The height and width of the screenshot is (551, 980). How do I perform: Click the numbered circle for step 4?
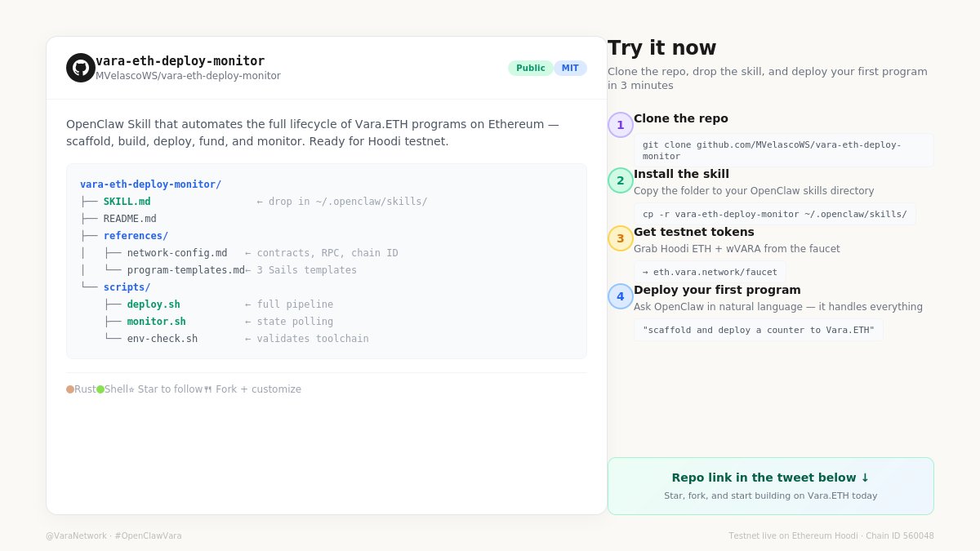click(x=620, y=296)
